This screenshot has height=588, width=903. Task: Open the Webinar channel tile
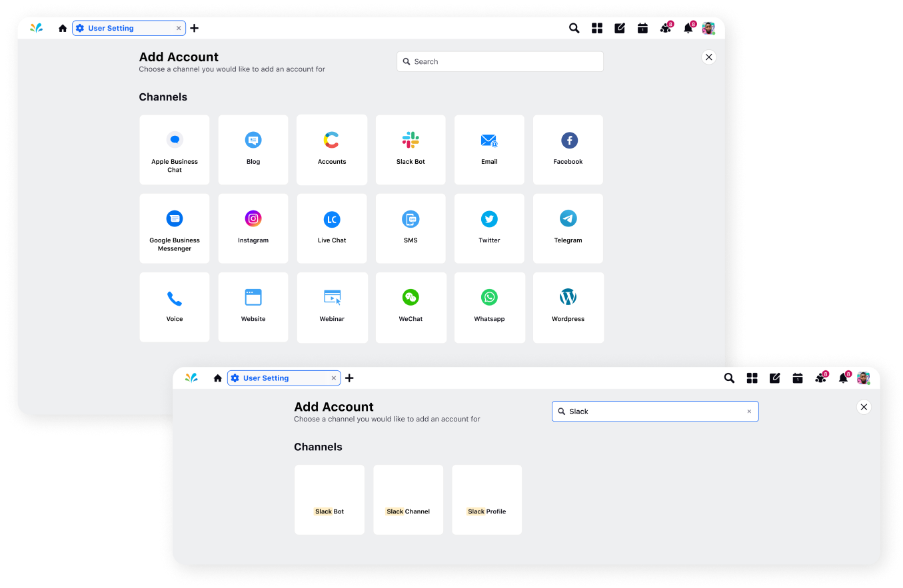pos(333,308)
